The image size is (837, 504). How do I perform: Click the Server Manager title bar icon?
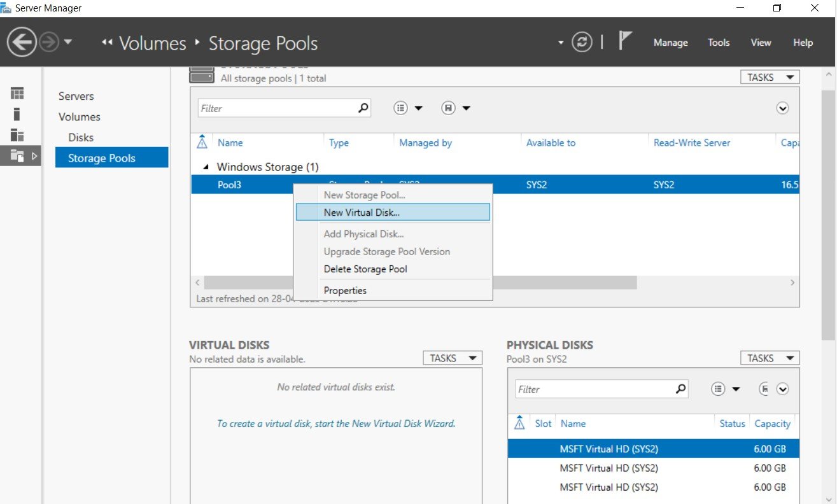pos(6,8)
